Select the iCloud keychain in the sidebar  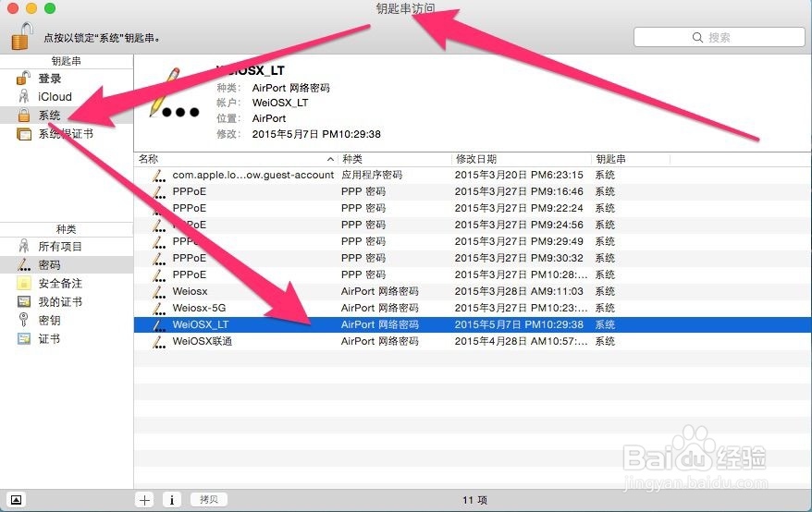click(x=67, y=97)
